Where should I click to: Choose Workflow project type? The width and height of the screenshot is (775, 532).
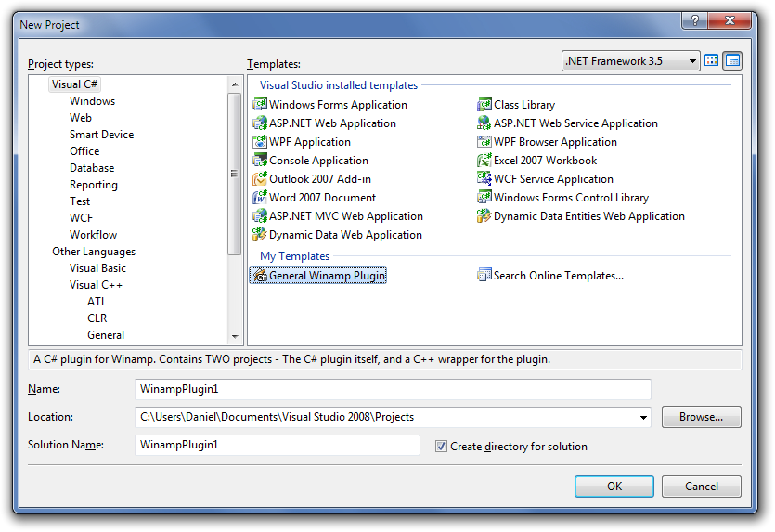[x=94, y=235]
